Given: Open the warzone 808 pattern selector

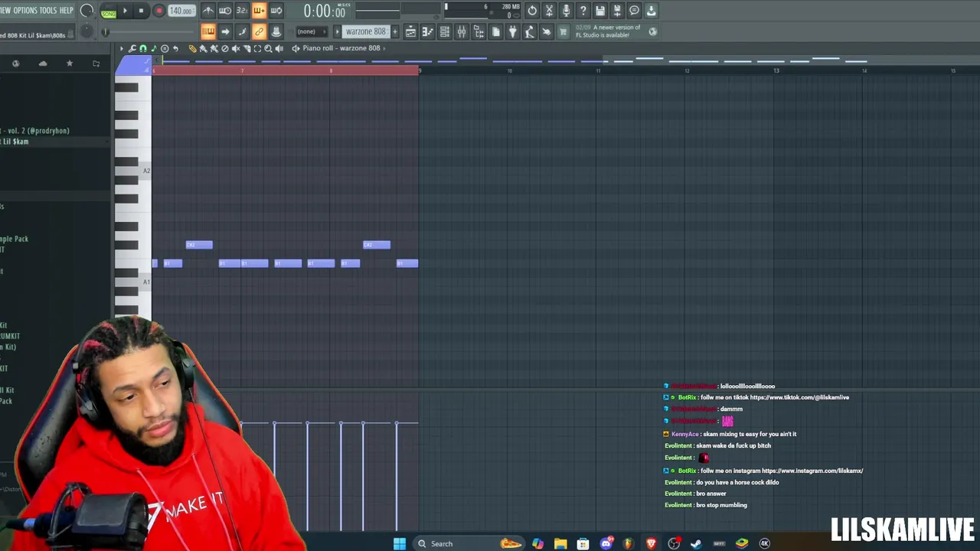Looking at the screenshot, I should (x=365, y=31).
